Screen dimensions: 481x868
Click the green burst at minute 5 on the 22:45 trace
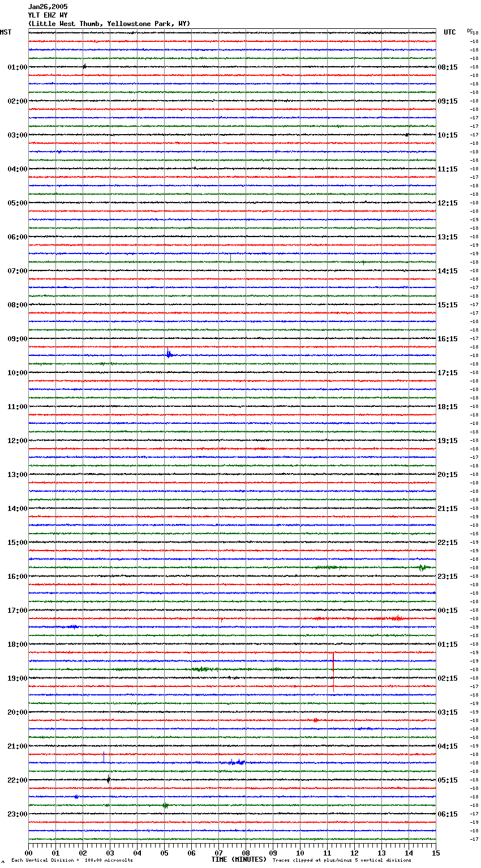165,805
